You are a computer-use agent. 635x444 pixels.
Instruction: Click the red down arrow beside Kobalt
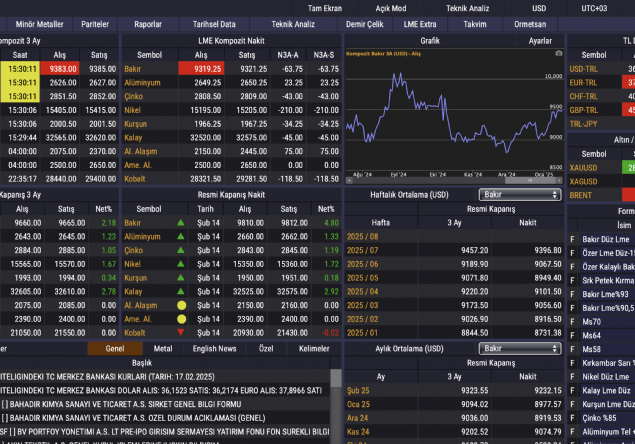click(x=181, y=333)
